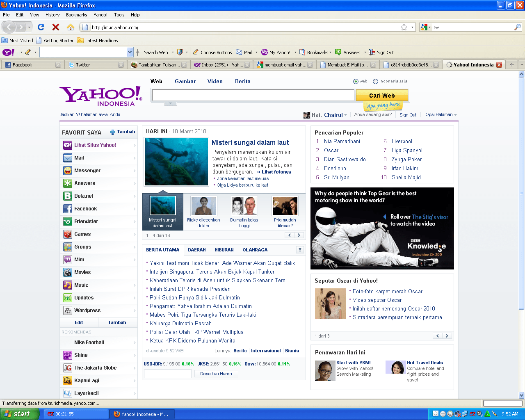Open the Bookmarks dropdown in Yahoo toolbar
Image resolution: width=525 pixels, height=420 pixels.
[x=314, y=52]
